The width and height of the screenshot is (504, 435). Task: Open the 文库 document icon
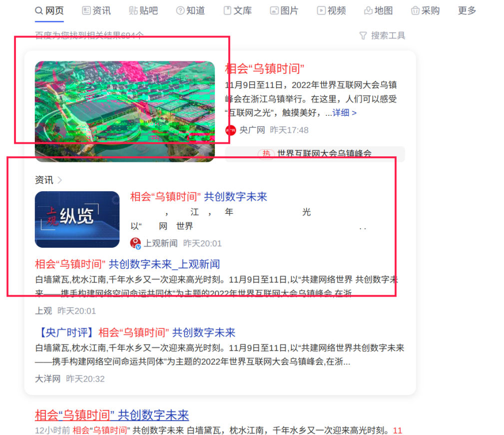[226, 10]
